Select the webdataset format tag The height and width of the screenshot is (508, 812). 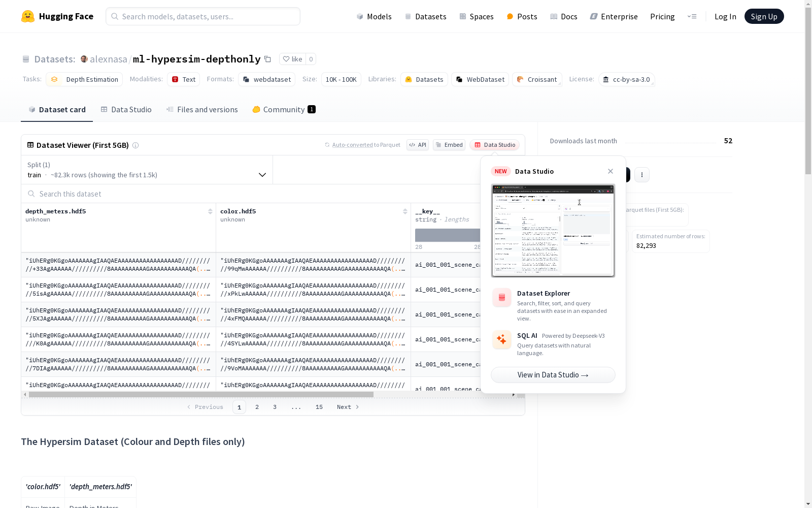tap(266, 79)
